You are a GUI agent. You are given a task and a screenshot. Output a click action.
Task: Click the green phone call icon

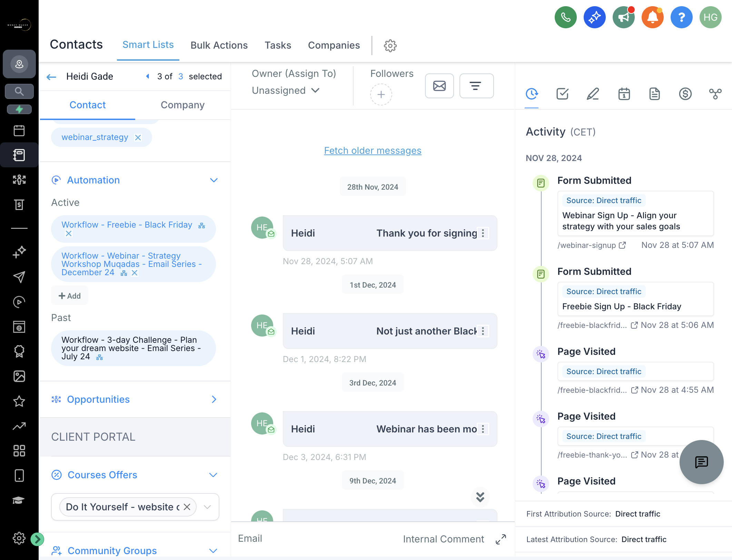tap(565, 17)
